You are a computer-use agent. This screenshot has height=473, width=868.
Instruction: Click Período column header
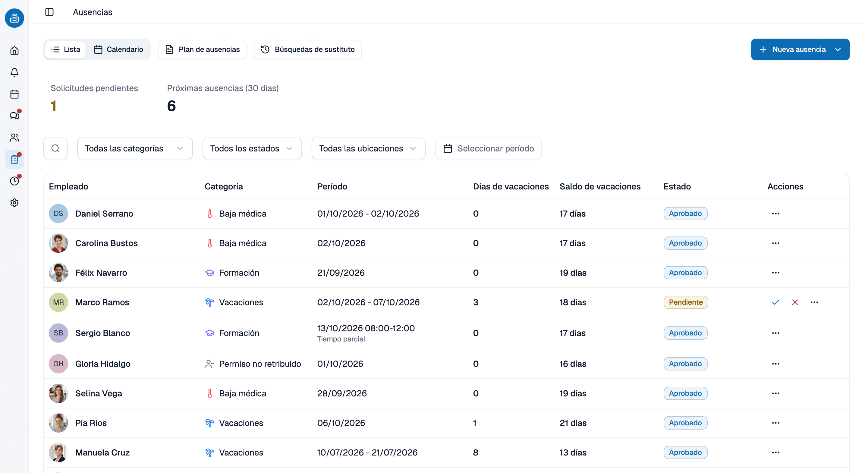332,186
